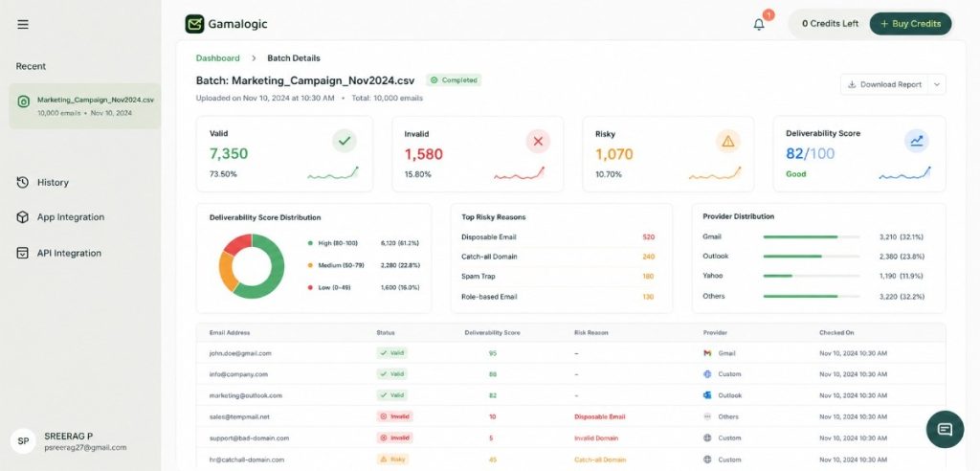Screen dimensions: 980x471
Task: Click the Valid badge in info@company.com row
Action: pyautogui.click(x=391, y=374)
